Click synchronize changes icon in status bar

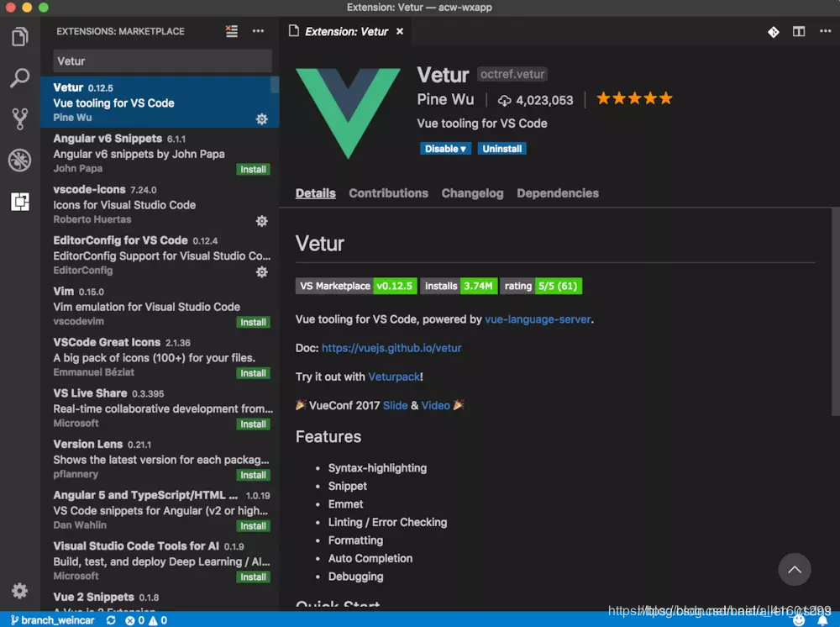[x=111, y=620]
